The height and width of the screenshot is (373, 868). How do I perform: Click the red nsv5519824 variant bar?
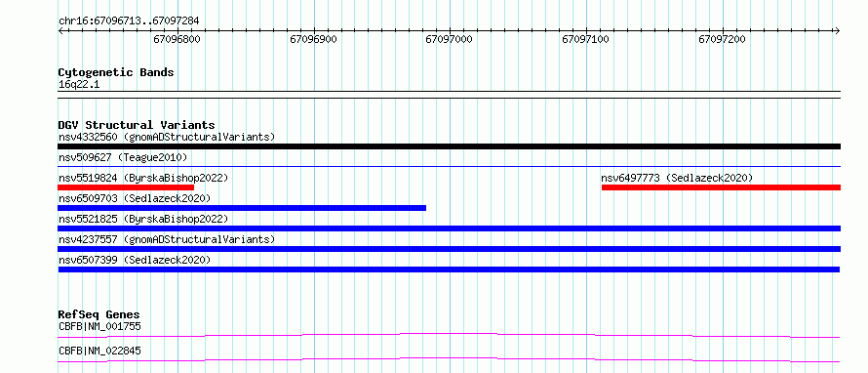(126, 187)
